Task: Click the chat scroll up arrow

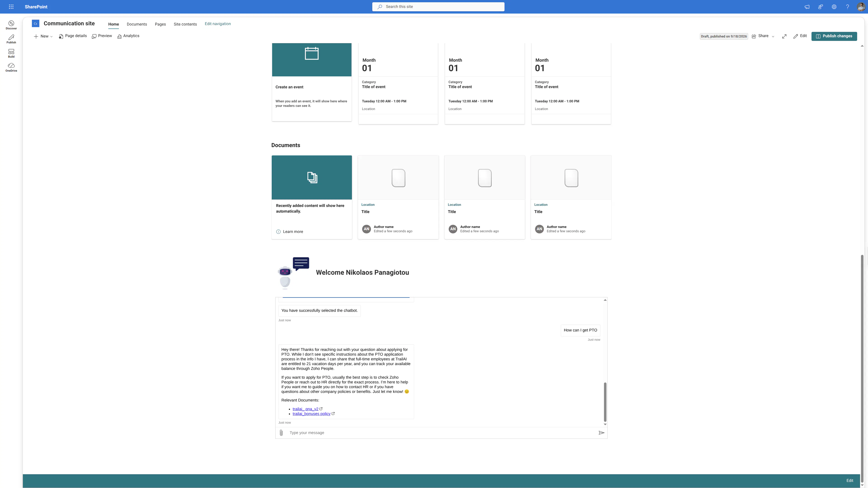Action: coord(605,300)
